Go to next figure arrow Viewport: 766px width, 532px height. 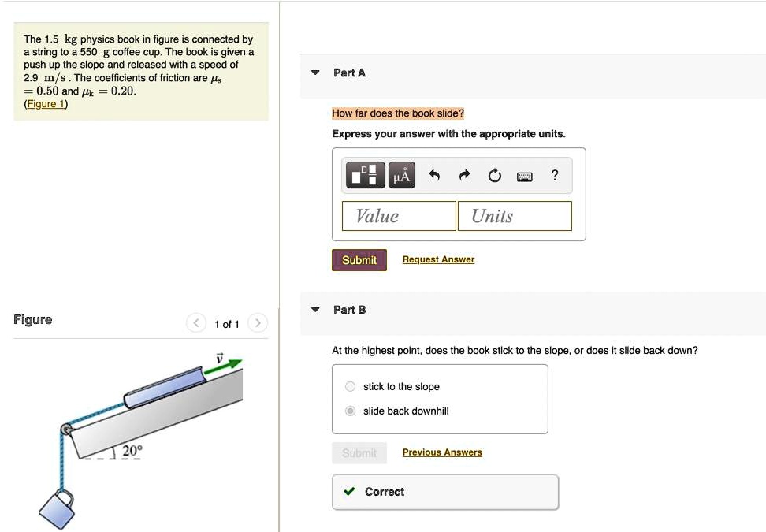pyautogui.click(x=258, y=323)
